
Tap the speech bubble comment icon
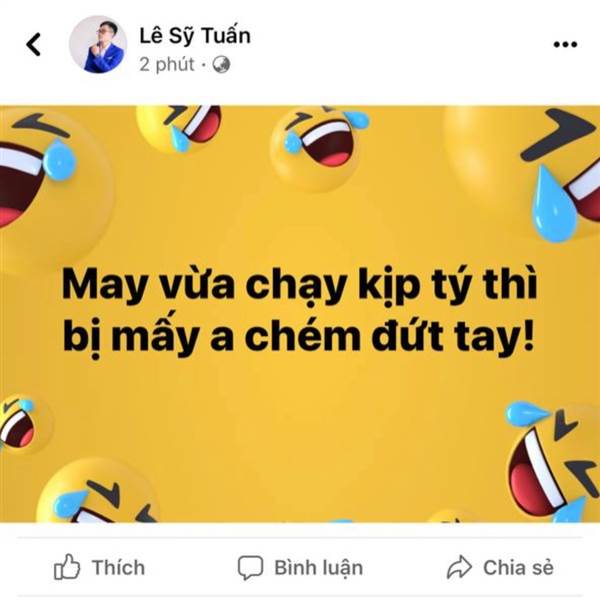click(250, 567)
